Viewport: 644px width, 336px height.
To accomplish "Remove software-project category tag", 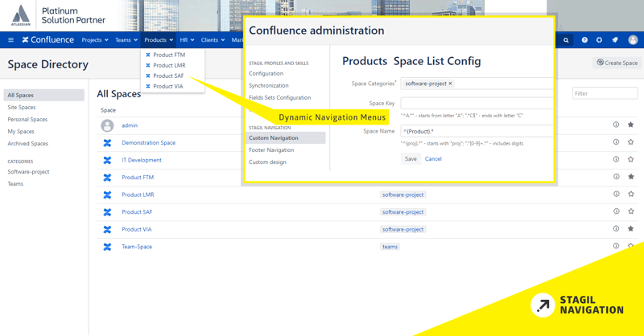I will tap(450, 84).
